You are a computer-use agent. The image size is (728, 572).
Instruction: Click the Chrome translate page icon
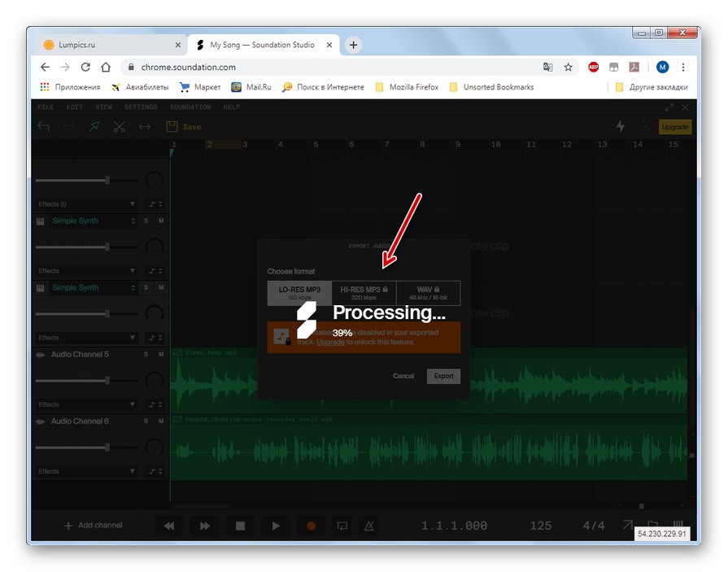click(548, 68)
